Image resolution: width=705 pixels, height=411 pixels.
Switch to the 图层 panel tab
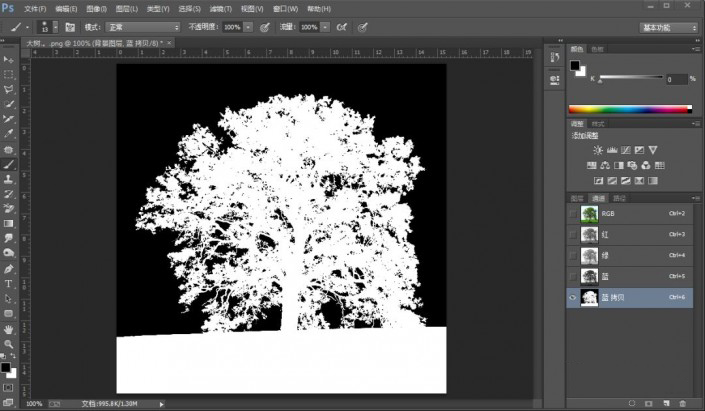coord(577,198)
